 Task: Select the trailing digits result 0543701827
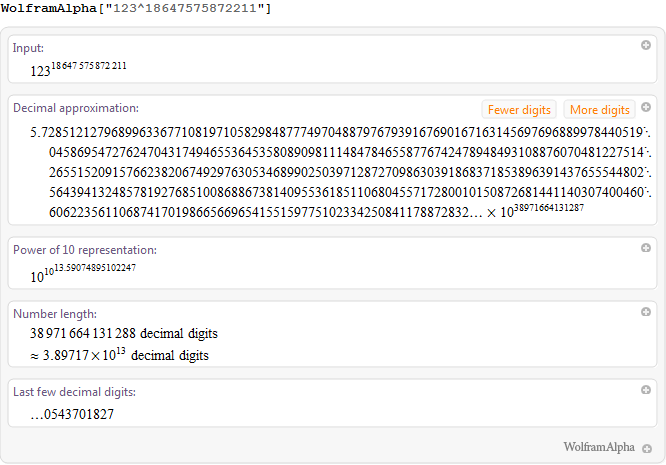click(x=72, y=414)
